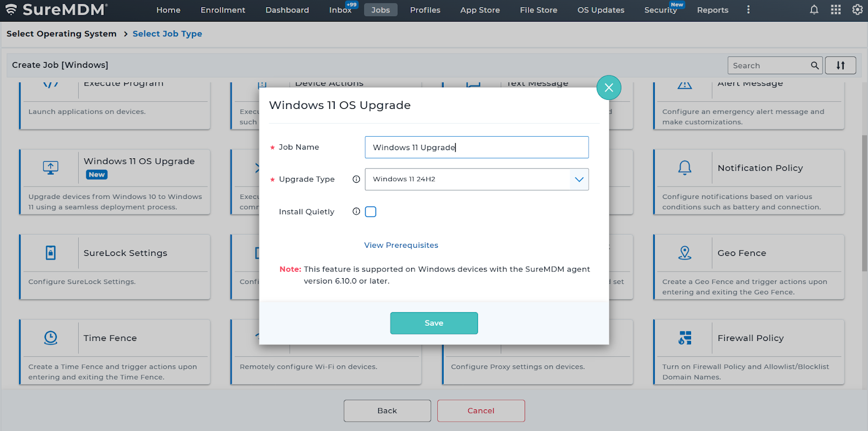
Task: Click the SureLock Settings icon
Action: [x=50, y=253]
